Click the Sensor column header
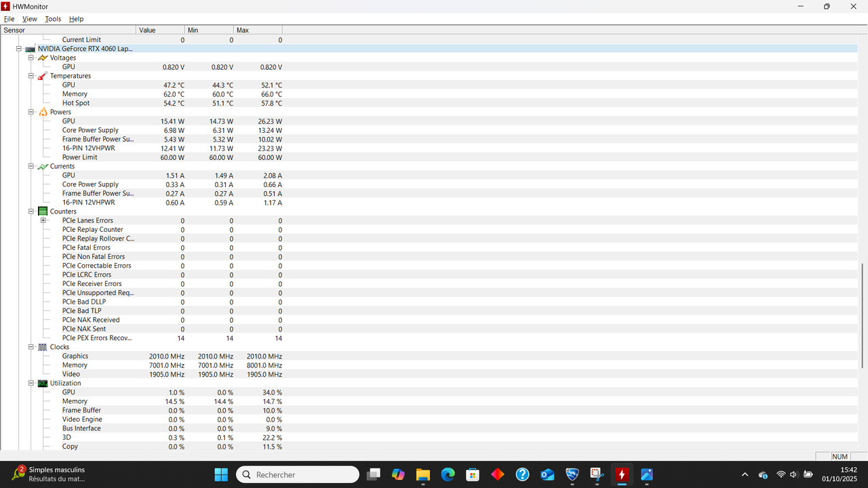 point(68,30)
